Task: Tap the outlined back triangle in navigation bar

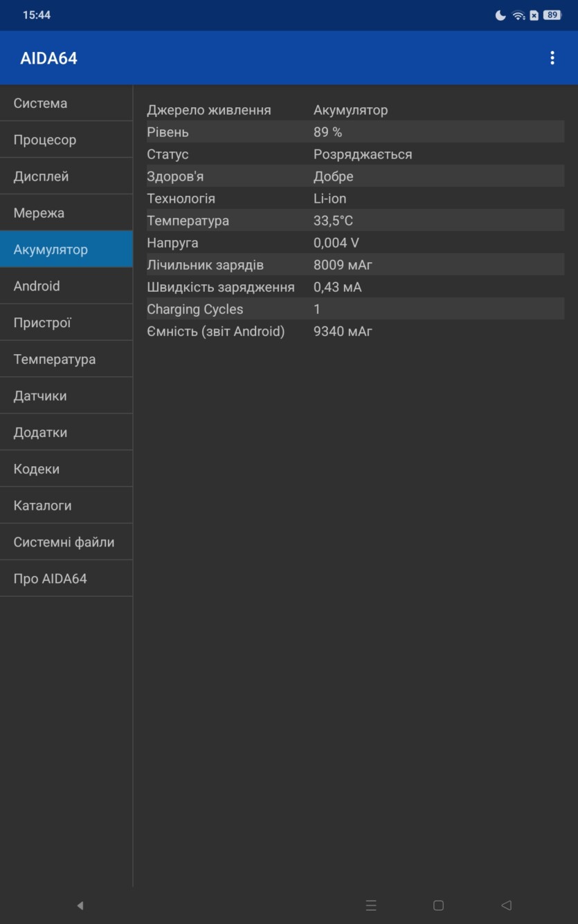Action: click(506, 905)
